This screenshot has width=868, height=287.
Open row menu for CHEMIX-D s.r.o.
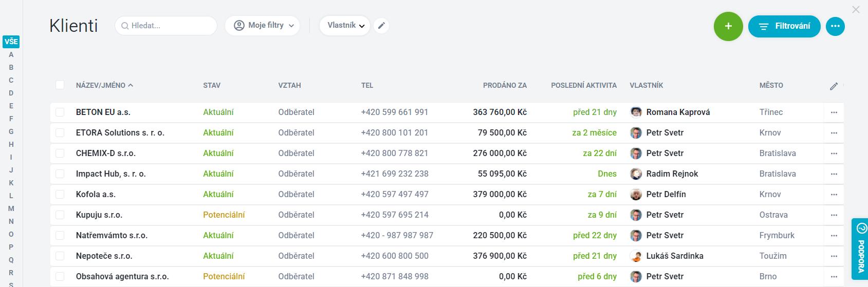[834, 153]
